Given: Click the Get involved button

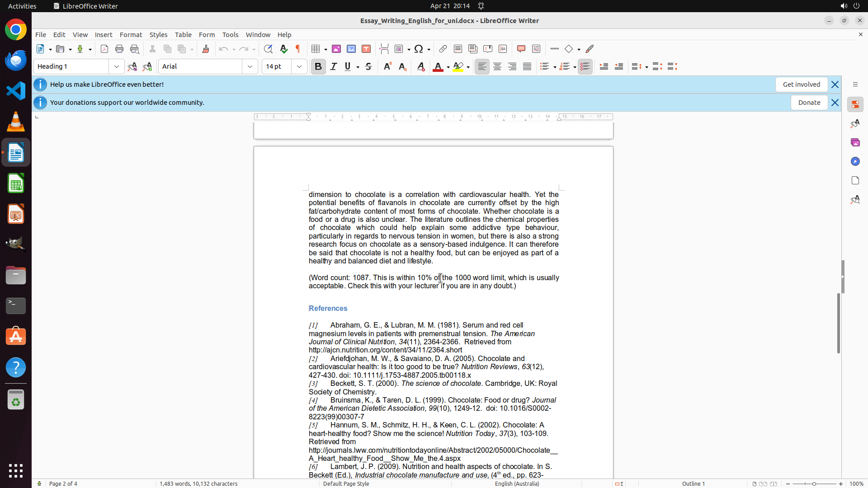Looking at the screenshot, I should click(x=801, y=84).
